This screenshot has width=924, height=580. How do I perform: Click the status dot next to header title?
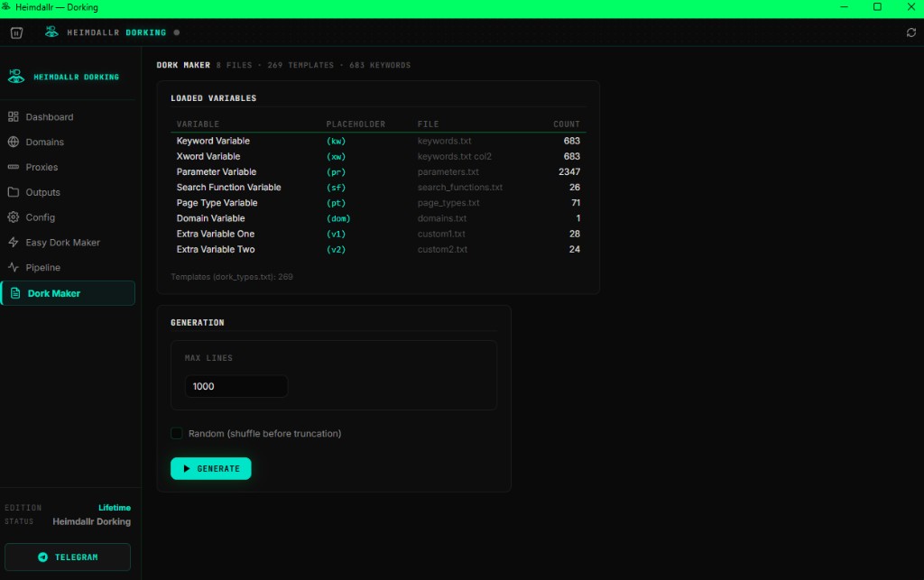[176, 33]
